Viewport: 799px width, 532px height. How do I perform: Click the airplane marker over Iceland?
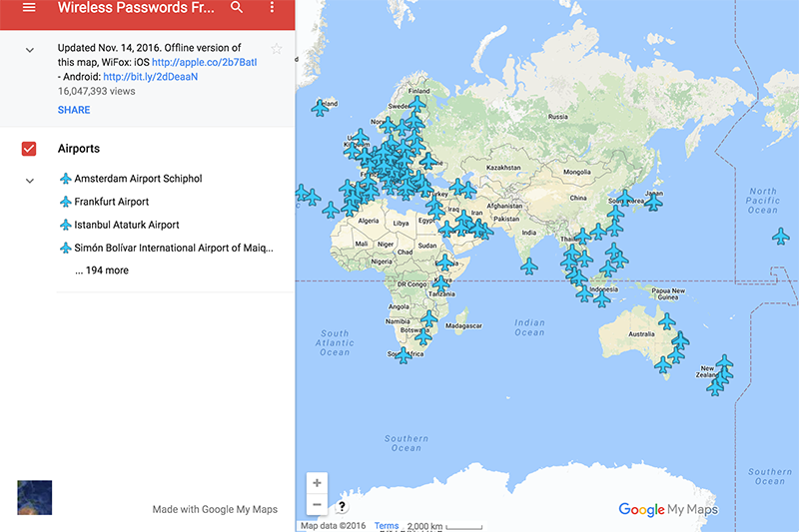[x=320, y=108]
